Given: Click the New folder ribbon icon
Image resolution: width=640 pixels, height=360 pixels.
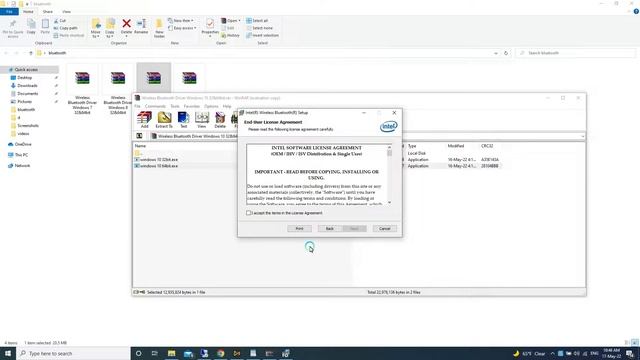Looking at the screenshot, I should (159, 28).
